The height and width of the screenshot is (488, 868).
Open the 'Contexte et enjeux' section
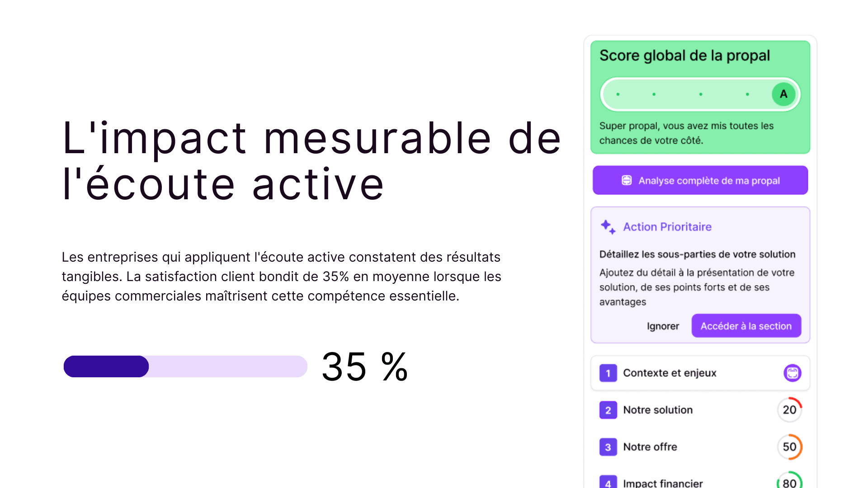coord(670,373)
